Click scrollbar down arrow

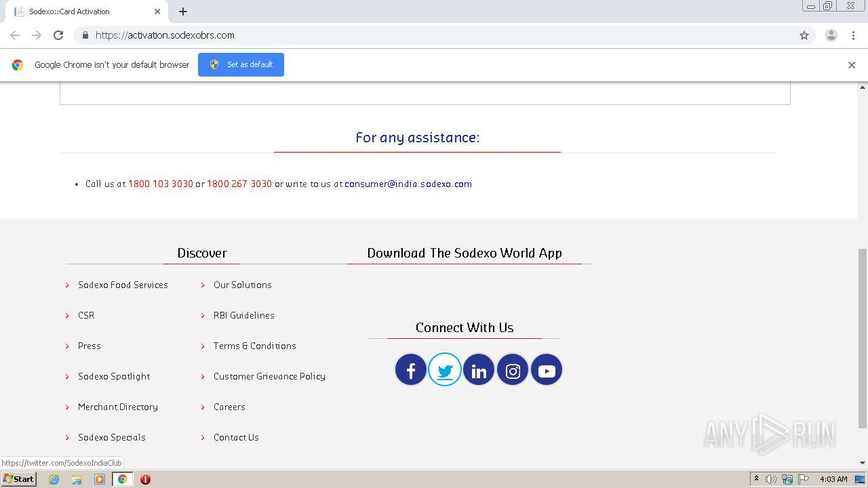click(x=863, y=463)
